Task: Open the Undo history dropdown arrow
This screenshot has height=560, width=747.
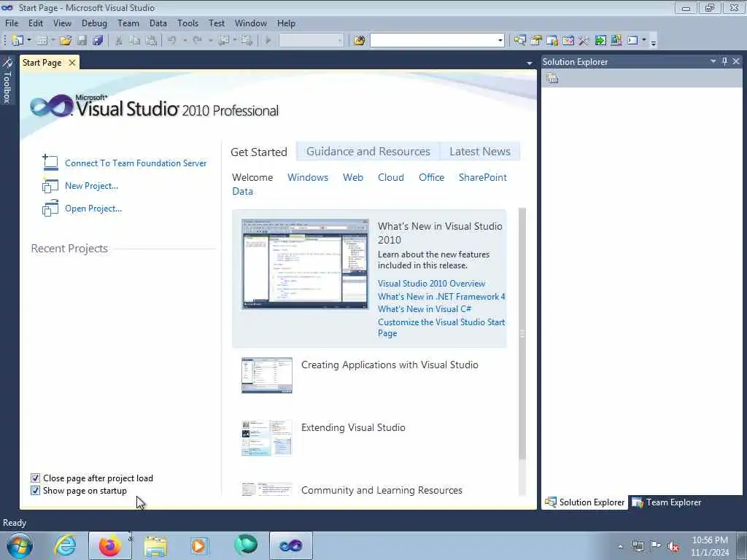Action: (185, 41)
